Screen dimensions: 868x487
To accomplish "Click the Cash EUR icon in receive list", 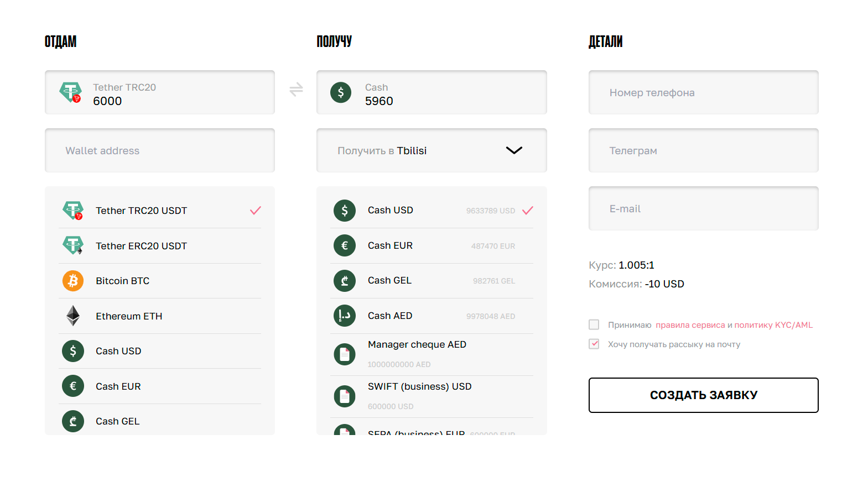I will click(345, 245).
